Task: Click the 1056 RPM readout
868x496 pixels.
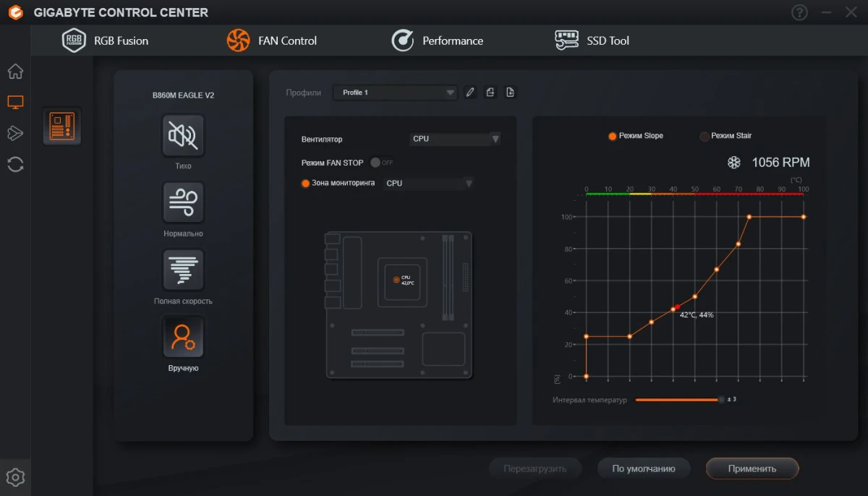Action: click(x=781, y=163)
